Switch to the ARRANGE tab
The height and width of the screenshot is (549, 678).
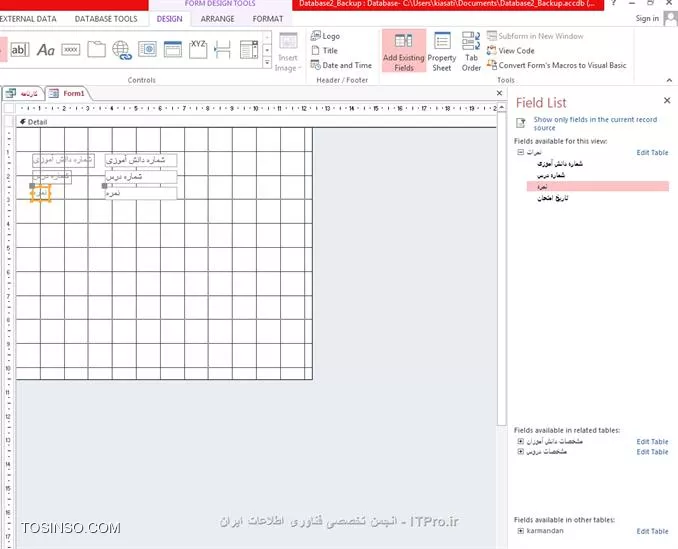pos(217,19)
